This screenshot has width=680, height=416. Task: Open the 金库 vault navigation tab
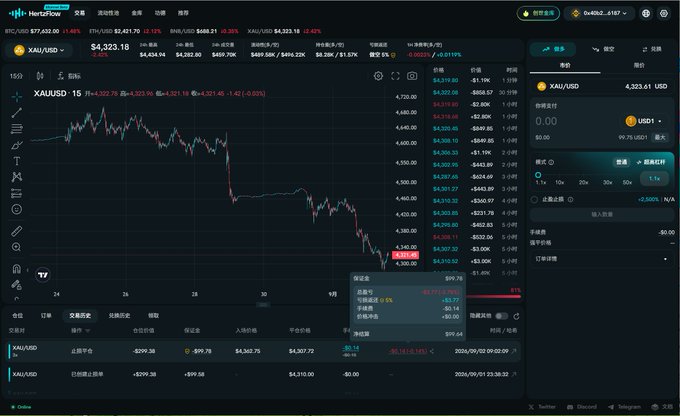137,13
